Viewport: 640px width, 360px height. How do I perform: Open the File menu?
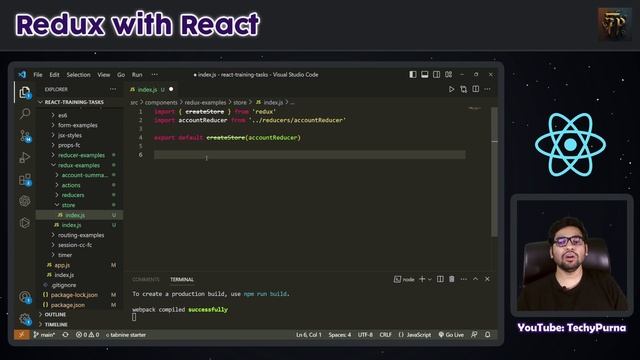[38, 75]
